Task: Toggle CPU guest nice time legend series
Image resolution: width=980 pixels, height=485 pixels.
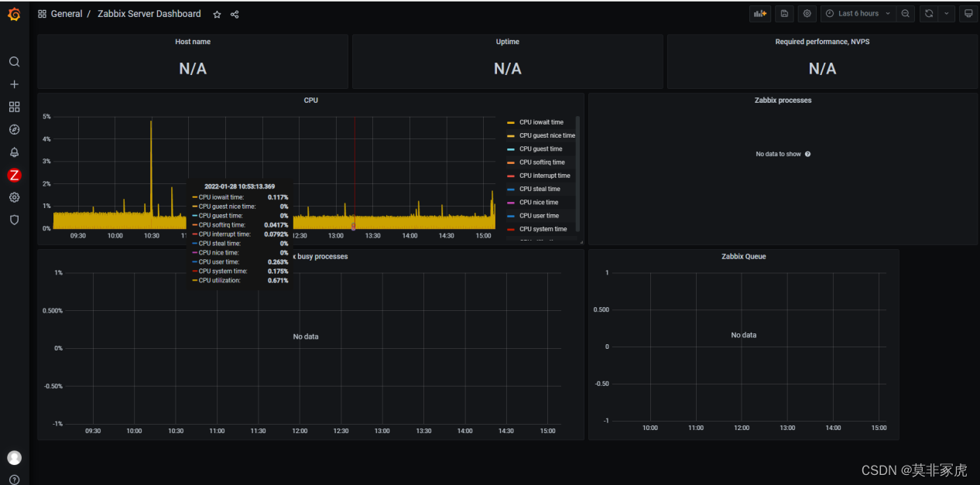Action: pyautogui.click(x=547, y=135)
